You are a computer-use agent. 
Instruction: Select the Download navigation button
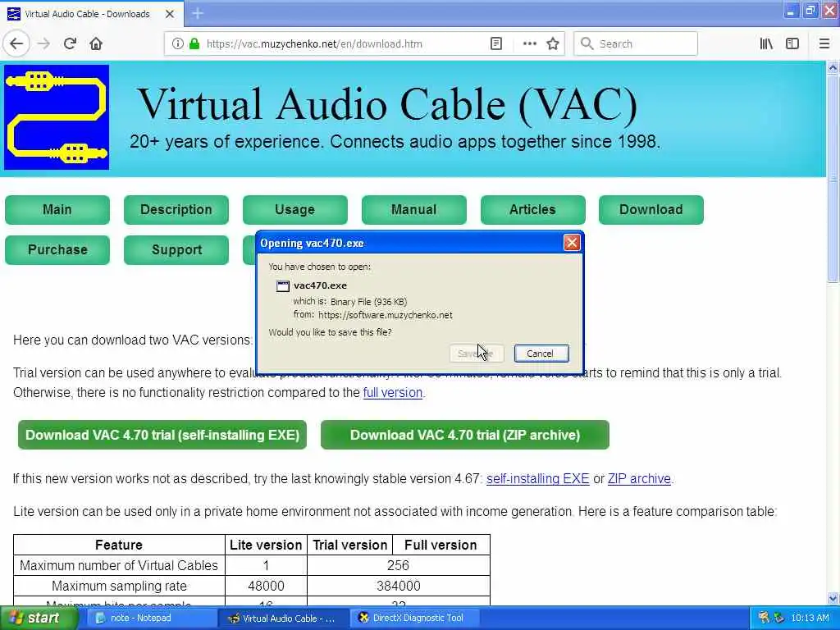click(x=651, y=209)
